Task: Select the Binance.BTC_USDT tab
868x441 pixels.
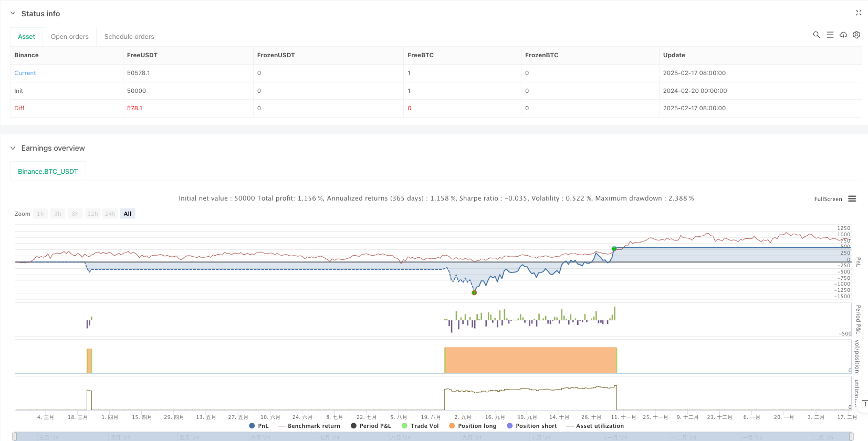Action: 48,172
